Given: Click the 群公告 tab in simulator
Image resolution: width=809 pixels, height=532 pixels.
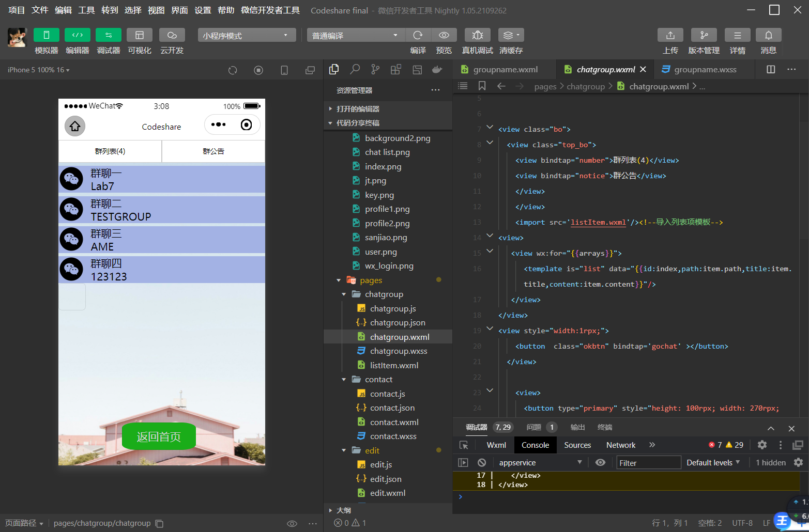Looking at the screenshot, I should click(213, 151).
